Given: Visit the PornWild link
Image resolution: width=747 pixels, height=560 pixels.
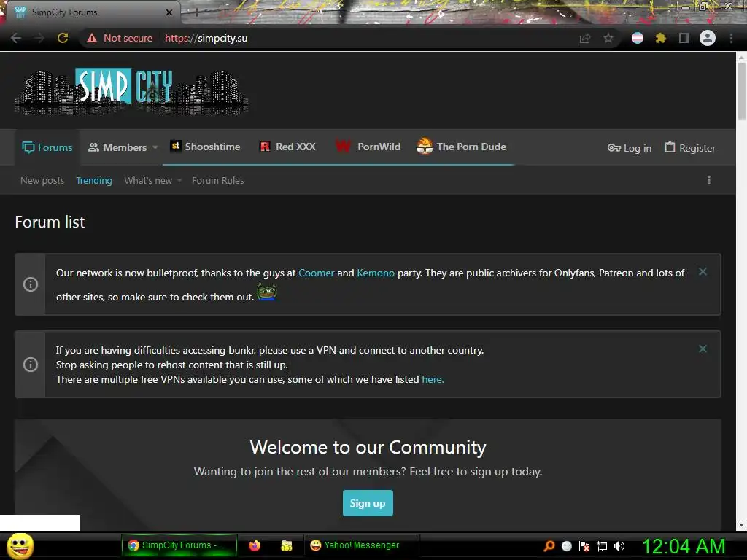Looking at the screenshot, I should [x=368, y=147].
